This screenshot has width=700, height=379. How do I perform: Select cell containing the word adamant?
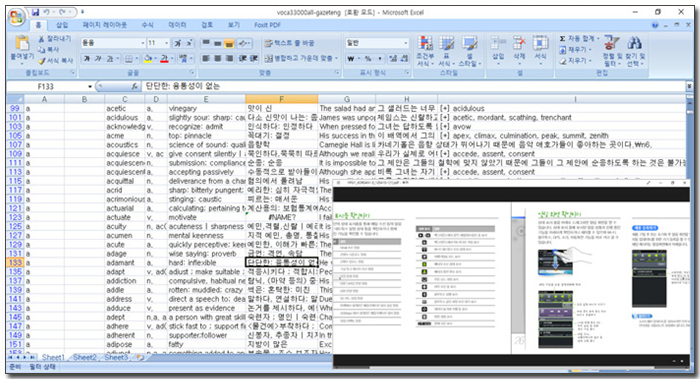125,262
